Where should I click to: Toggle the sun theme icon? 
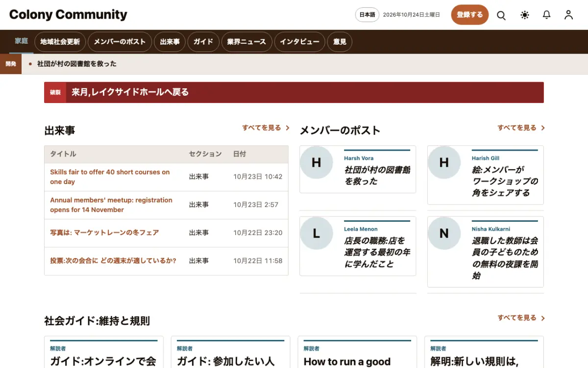pos(525,15)
